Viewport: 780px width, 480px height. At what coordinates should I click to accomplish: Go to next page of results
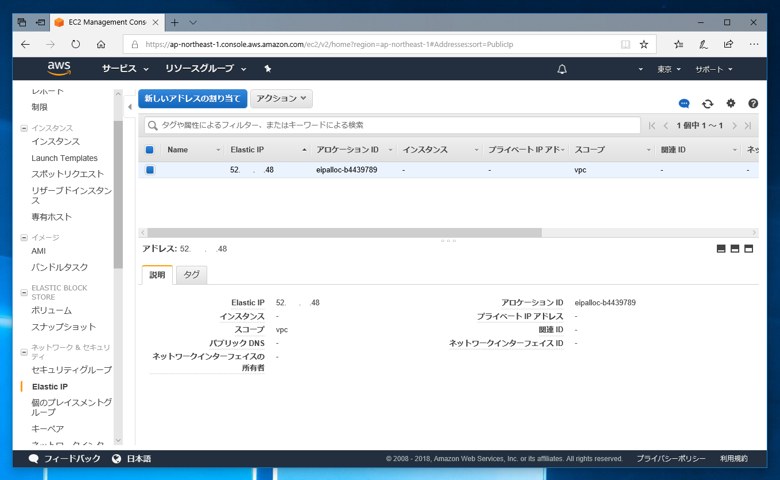click(734, 126)
